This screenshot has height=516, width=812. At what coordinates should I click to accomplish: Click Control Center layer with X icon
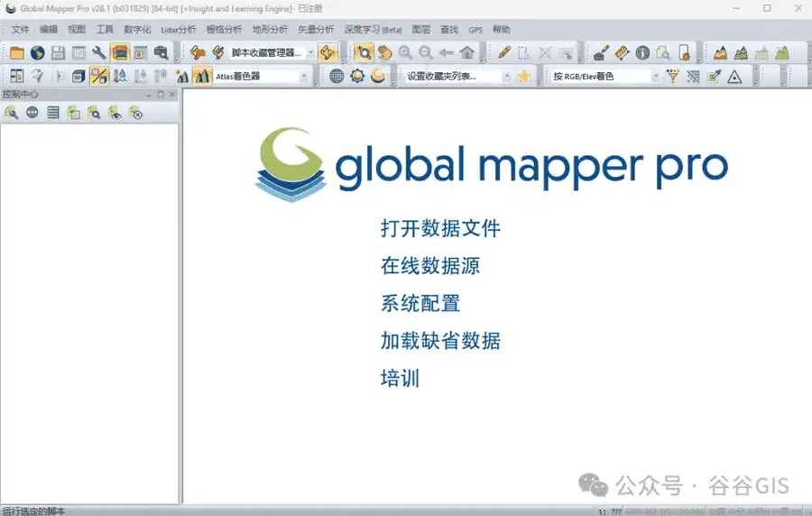tap(135, 112)
